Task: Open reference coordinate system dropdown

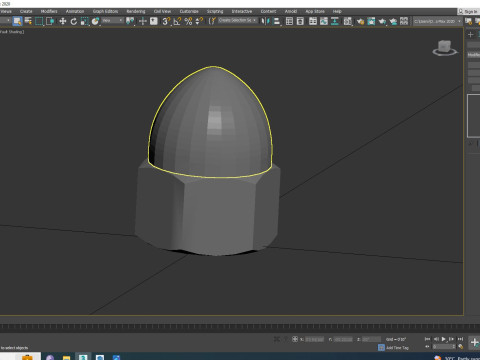Action: pos(112,21)
